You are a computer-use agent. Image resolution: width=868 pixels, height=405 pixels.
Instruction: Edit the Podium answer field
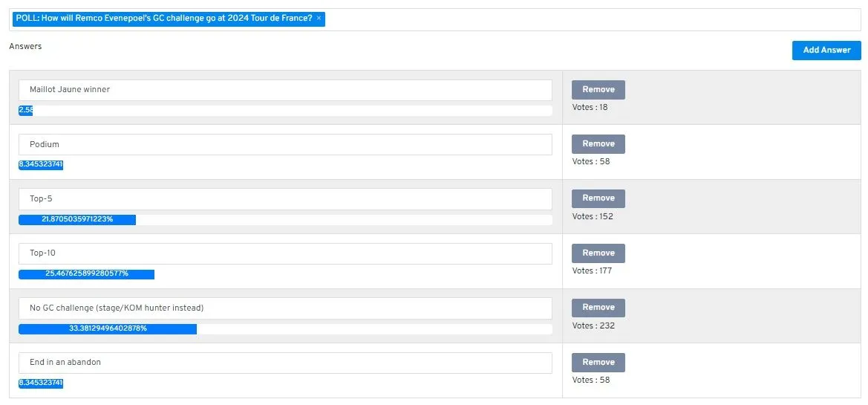pyautogui.click(x=285, y=144)
